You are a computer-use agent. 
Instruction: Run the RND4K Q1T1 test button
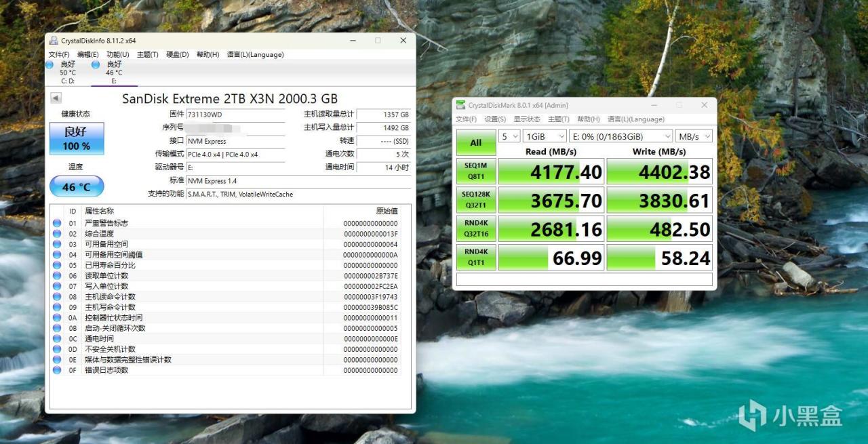coord(476,258)
